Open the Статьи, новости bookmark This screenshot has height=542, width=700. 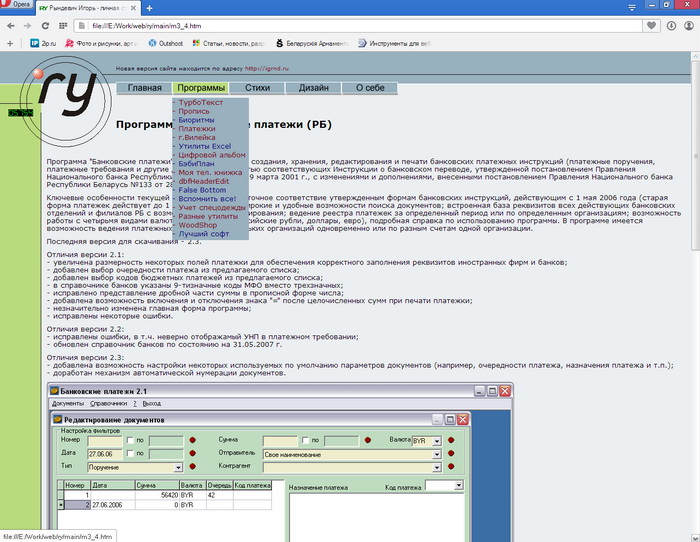click(228, 43)
